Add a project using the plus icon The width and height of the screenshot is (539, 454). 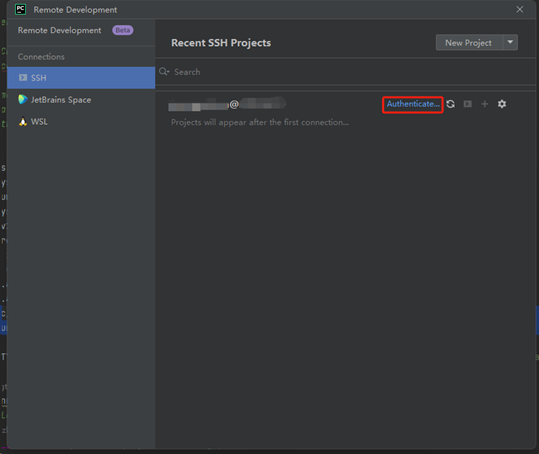click(x=485, y=104)
